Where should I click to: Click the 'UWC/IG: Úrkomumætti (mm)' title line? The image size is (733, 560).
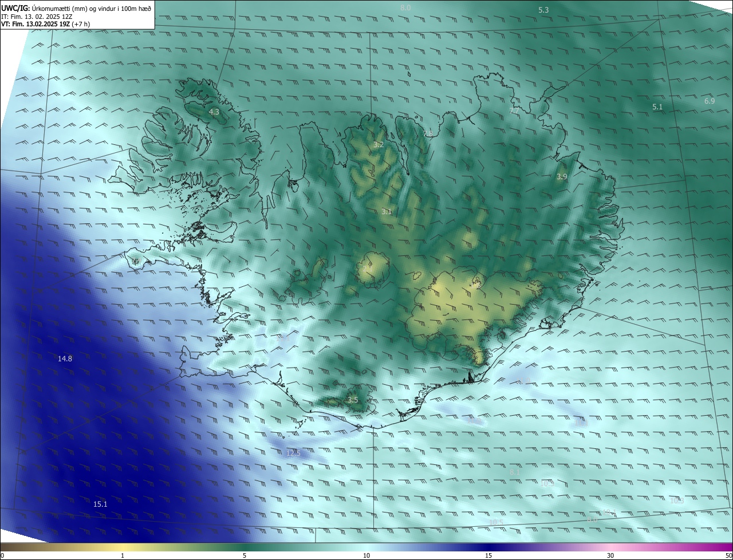pos(76,8)
